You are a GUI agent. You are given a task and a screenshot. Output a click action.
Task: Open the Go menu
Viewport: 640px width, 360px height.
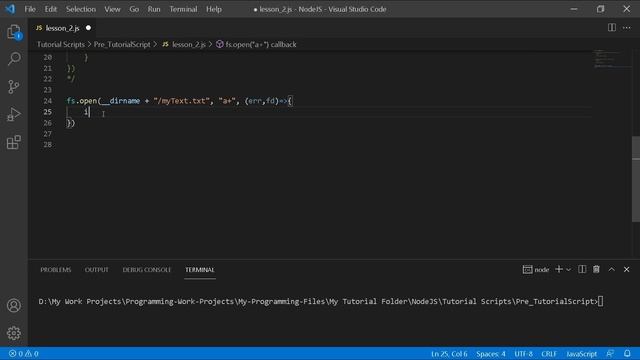coord(134,9)
